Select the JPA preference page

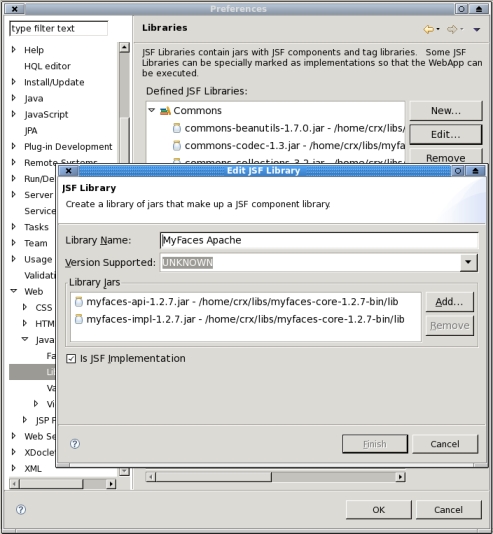[x=31, y=131]
